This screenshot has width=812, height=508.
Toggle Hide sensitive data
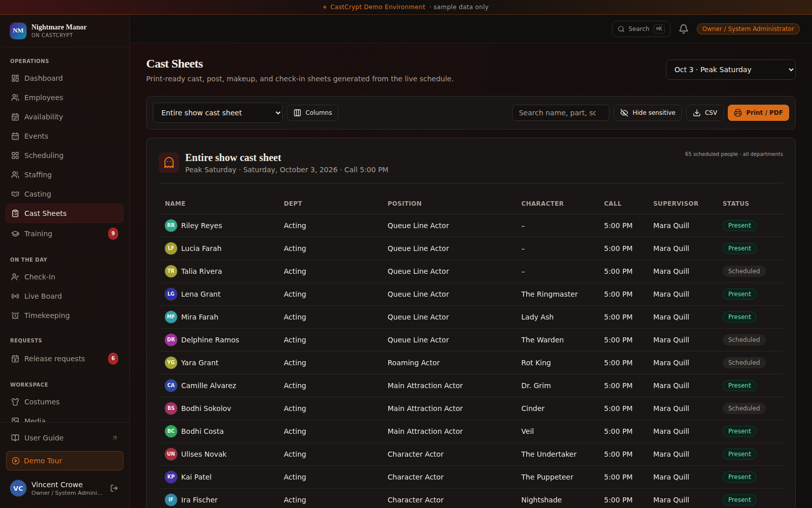(648, 113)
